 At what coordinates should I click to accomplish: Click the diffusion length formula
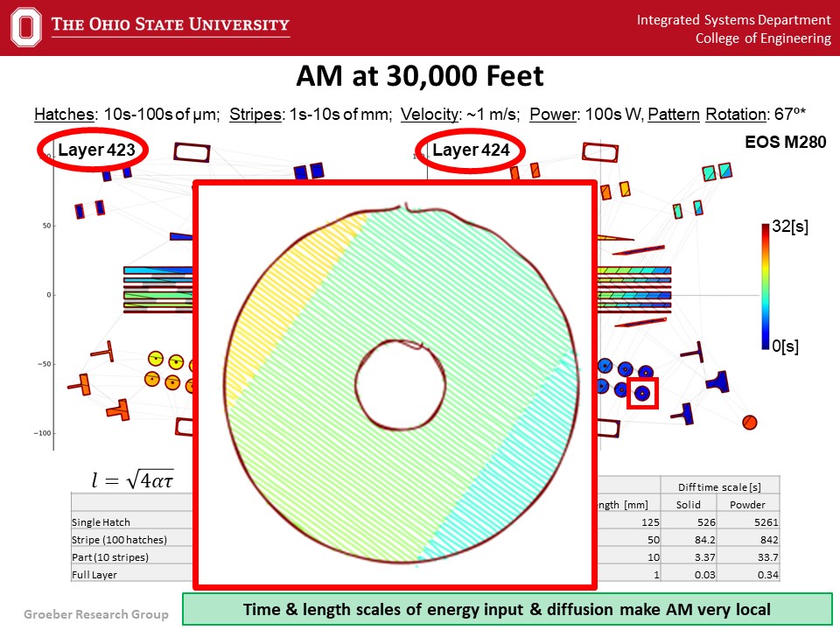click(131, 478)
